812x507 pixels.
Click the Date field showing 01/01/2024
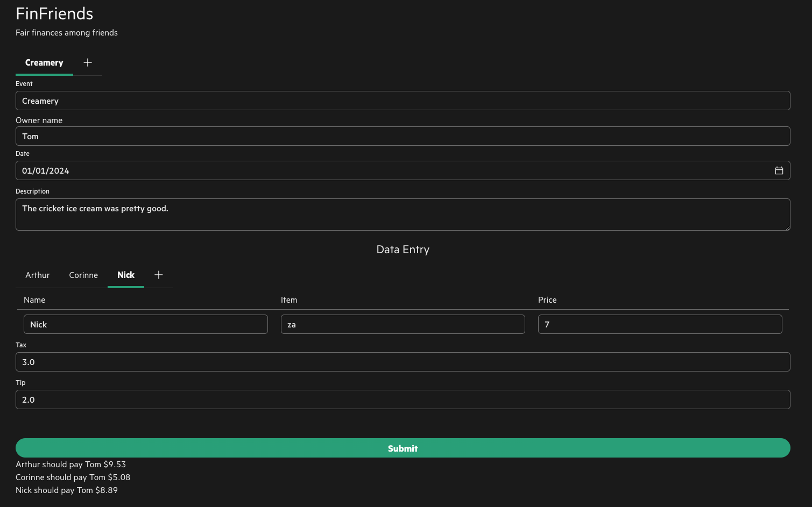click(x=377, y=170)
